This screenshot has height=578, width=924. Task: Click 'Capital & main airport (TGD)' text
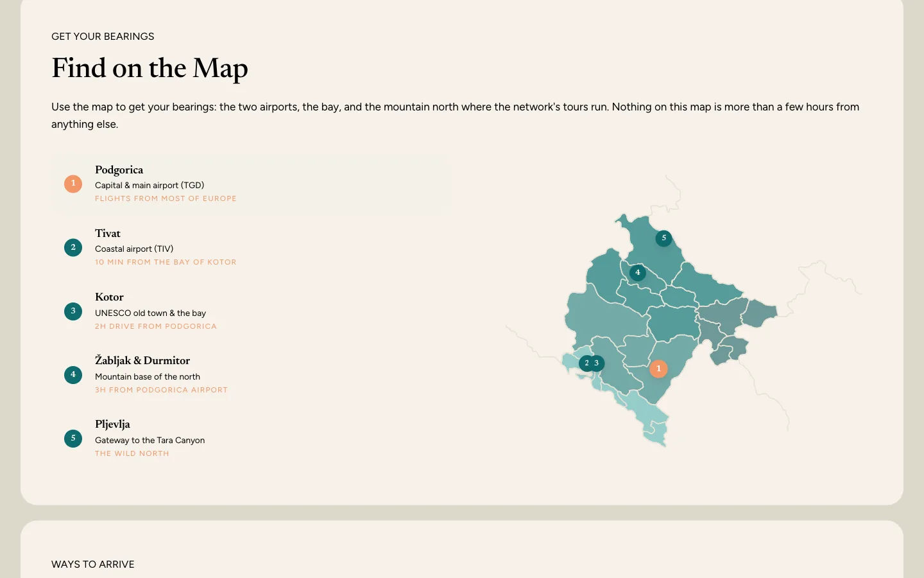(x=150, y=185)
